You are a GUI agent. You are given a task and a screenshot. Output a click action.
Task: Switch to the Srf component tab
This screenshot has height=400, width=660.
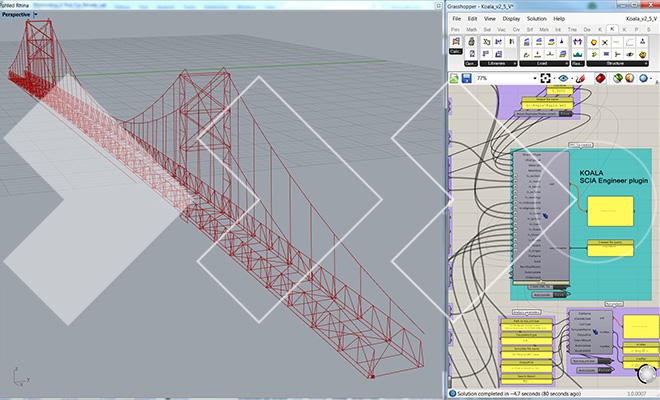point(530,29)
